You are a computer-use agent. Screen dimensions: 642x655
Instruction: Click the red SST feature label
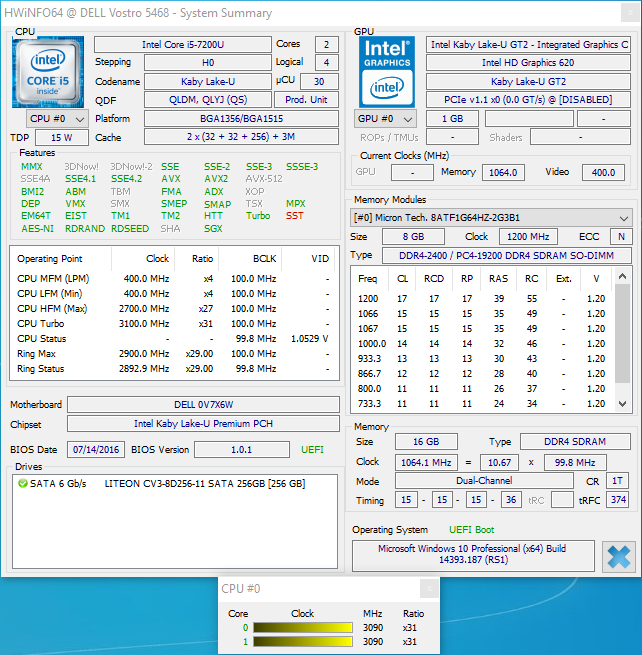pyautogui.click(x=295, y=216)
